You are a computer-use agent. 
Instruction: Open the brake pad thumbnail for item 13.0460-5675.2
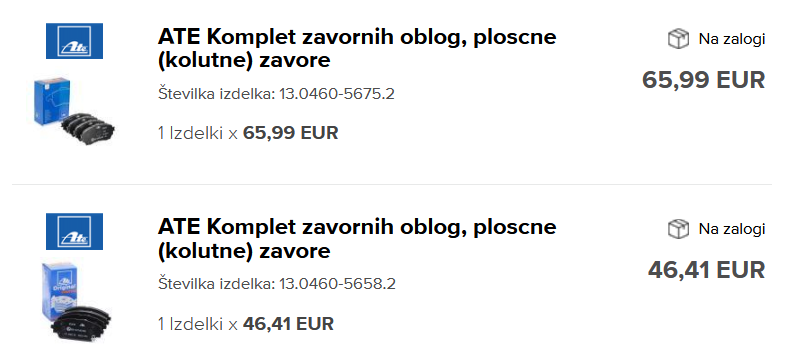pyautogui.click(x=74, y=111)
